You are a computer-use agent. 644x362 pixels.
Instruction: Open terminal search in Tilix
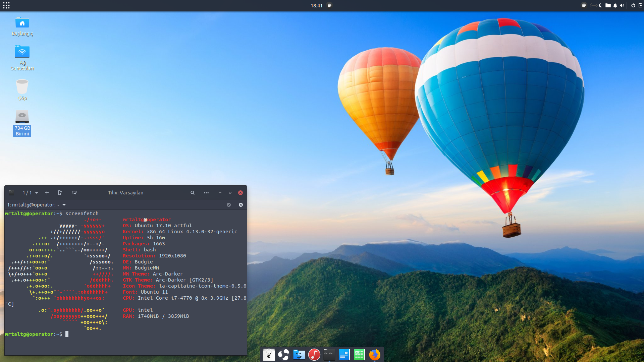pos(193,193)
